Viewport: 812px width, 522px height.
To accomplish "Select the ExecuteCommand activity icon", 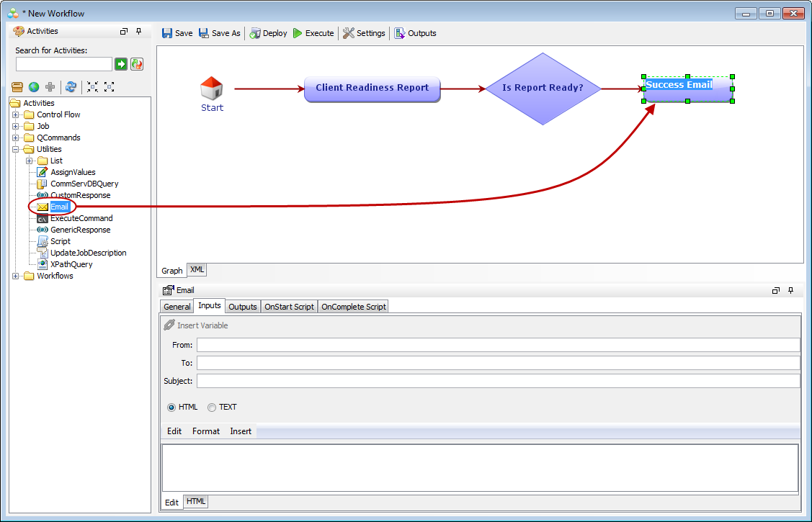I will [43, 218].
